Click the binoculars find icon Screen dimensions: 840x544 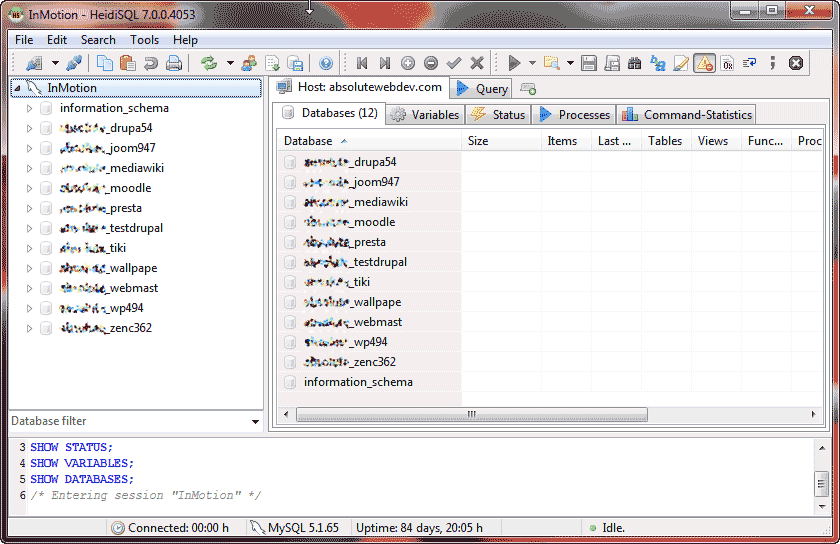tap(635, 63)
